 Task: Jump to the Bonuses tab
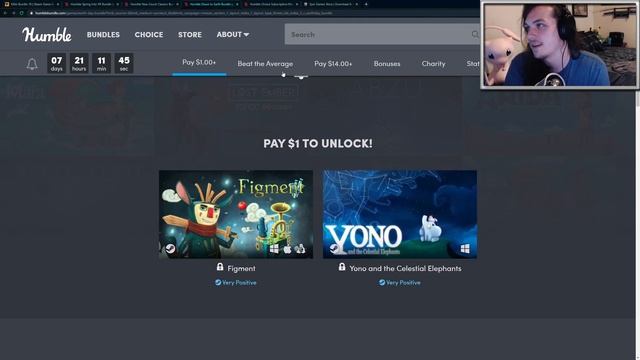coord(387,64)
